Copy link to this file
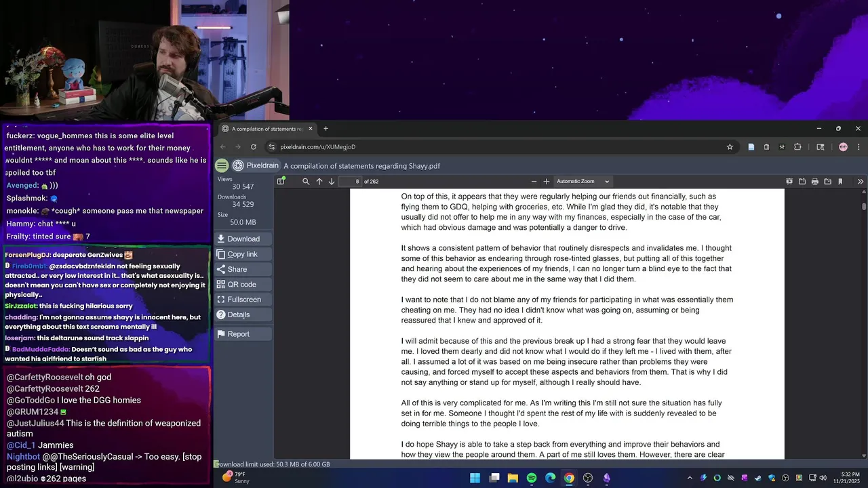This screenshot has height=488, width=868. [x=243, y=254]
